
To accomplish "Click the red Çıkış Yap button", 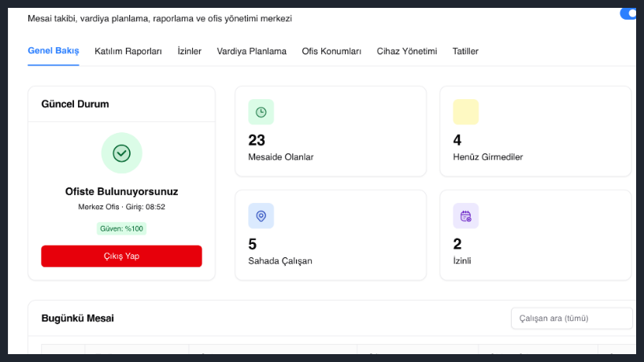I will tap(121, 256).
